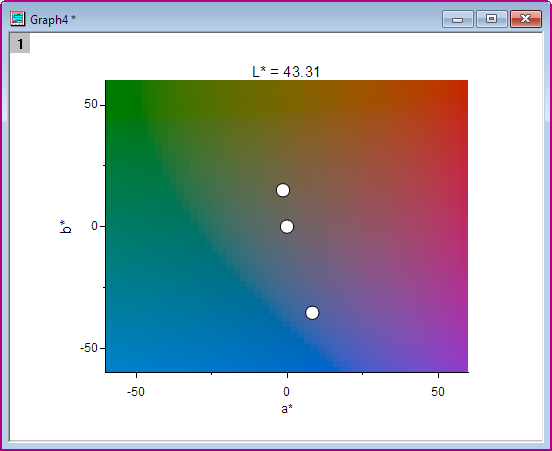
Task: Select the white data point at origin
Action: pyautogui.click(x=287, y=226)
